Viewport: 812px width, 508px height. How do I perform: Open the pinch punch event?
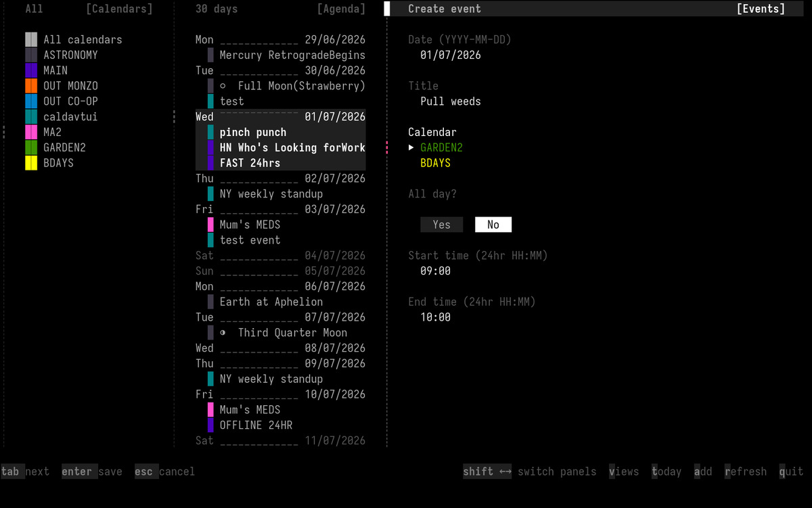tap(253, 132)
